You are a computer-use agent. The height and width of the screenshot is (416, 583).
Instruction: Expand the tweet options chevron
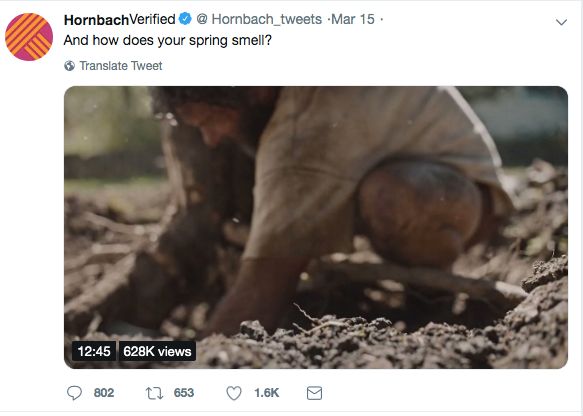click(x=561, y=22)
